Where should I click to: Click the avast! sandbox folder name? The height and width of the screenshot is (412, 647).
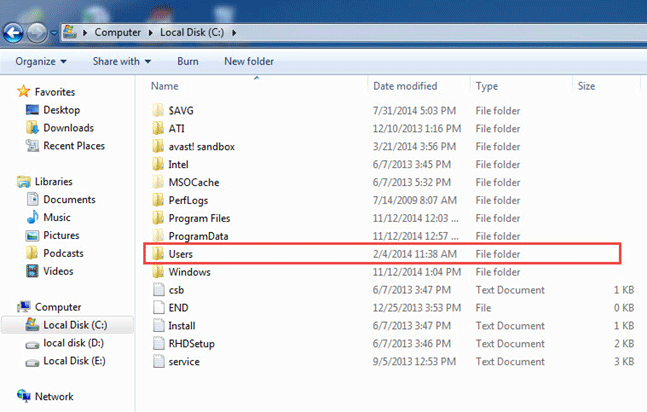point(201,147)
